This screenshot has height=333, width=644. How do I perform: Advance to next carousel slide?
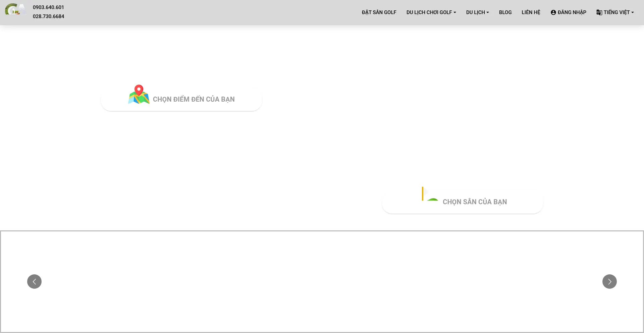pyautogui.click(x=609, y=281)
